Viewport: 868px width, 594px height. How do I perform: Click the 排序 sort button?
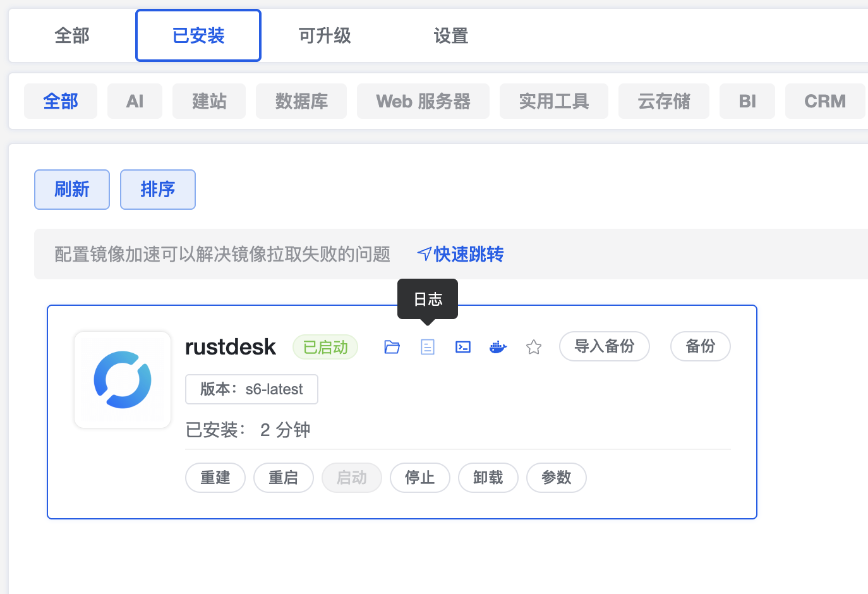pyautogui.click(x=158, y=190)
